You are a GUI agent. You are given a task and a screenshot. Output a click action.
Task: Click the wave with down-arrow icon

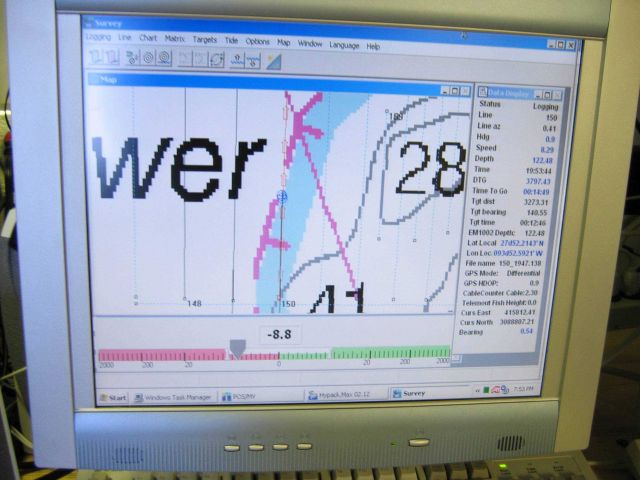pos(253,61)
